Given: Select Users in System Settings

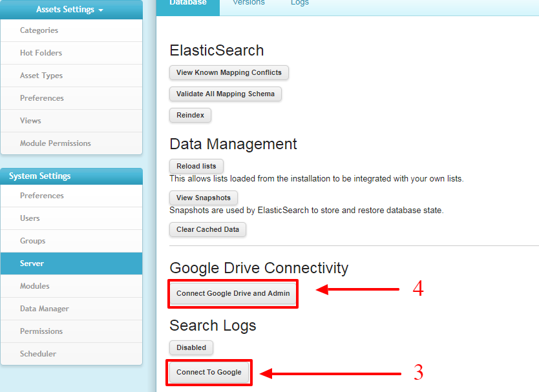Looking at the screenshot, I should (x=72, y=218).
